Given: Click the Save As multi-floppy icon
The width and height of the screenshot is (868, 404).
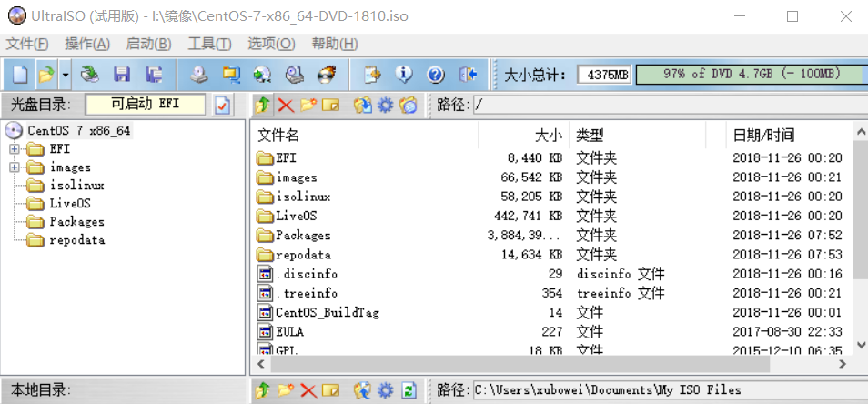Looking at the screenshot, I should [x=154, y=75].
